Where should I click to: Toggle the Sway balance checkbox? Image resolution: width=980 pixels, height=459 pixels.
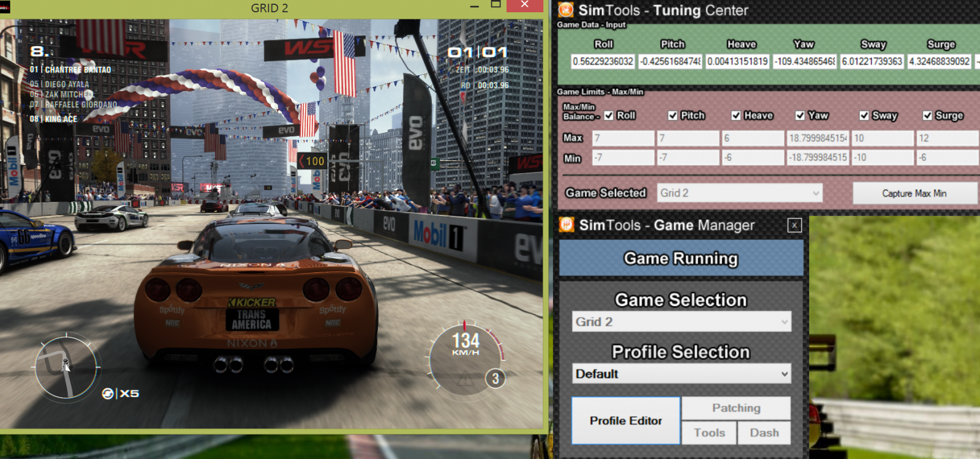[x=864, y=116]
